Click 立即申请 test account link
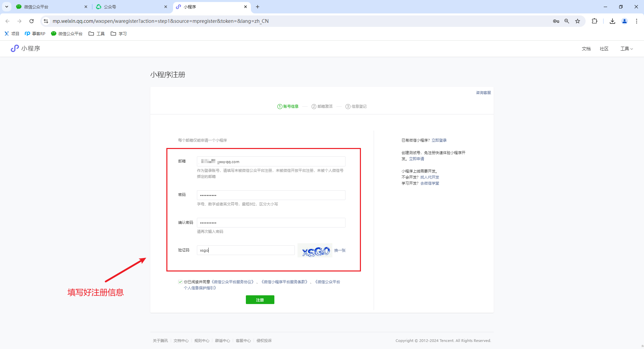This screenshot has height=349, width=644. tap(417, 159)
